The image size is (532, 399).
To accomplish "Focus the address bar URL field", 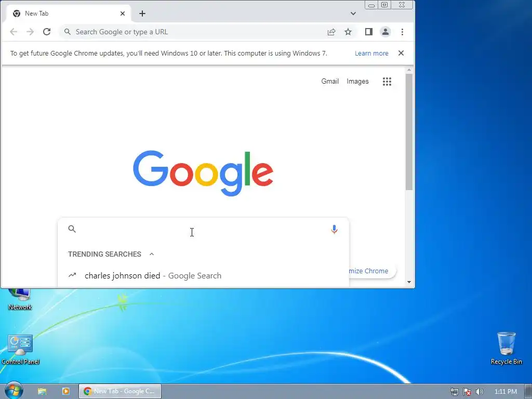I will coord(197,32).
